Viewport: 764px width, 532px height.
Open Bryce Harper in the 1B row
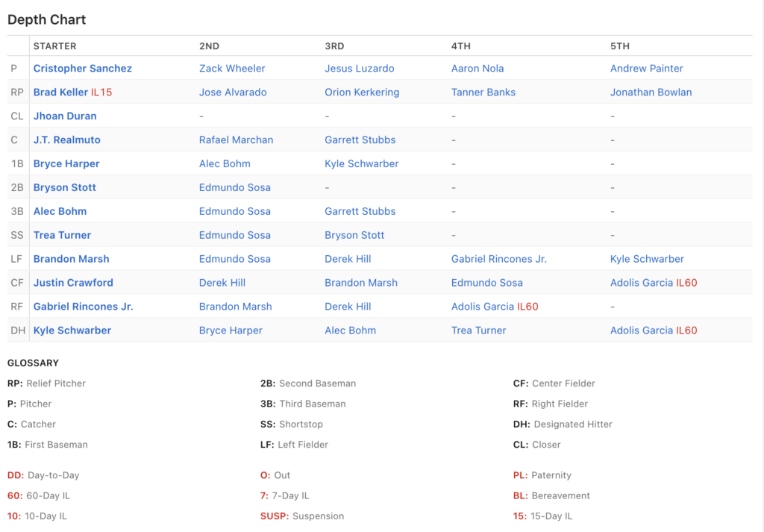[66, 163]
